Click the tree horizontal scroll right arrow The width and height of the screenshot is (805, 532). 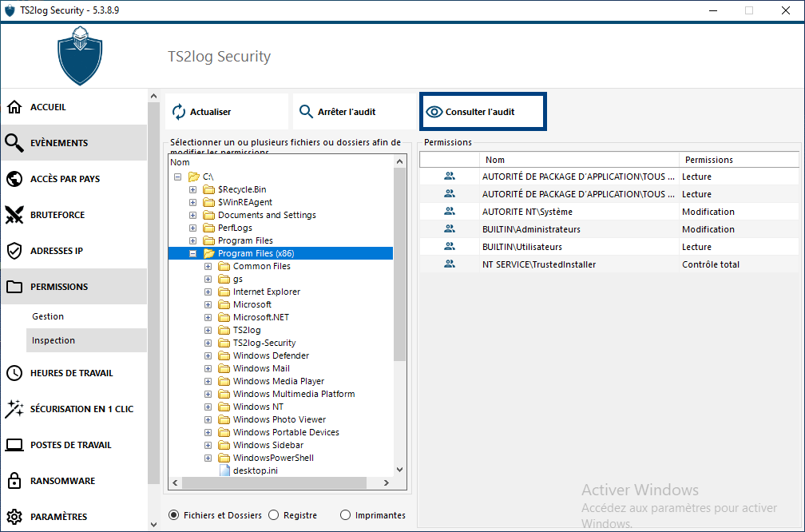pos(387,482)
